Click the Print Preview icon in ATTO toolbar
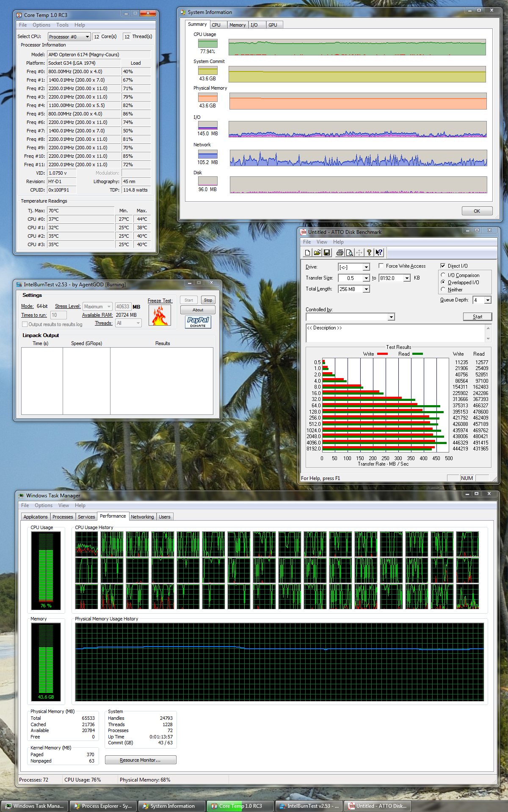The width and height of the screenshot is (508, 812). coord(349,252)
